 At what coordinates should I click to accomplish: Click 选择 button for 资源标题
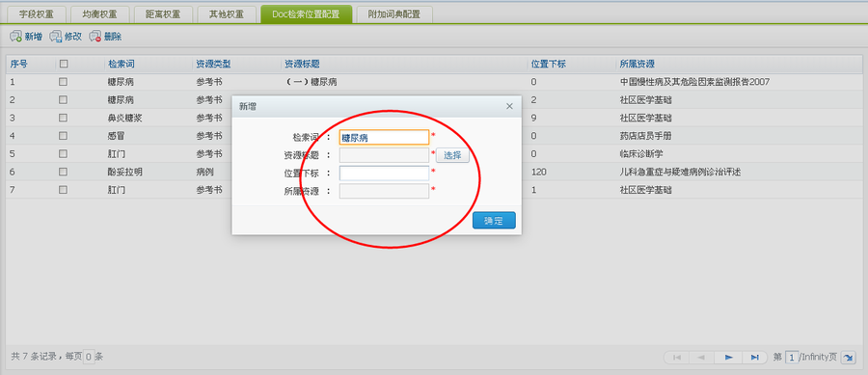(453, 155)
